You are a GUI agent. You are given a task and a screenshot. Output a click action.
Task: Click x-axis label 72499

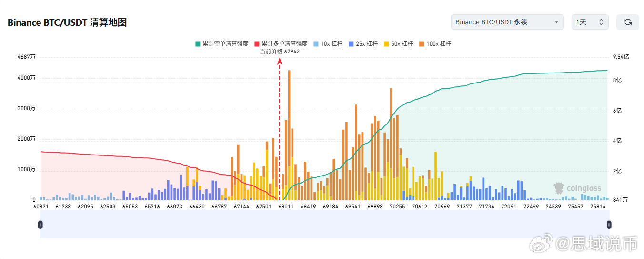(x=531, y=207)
